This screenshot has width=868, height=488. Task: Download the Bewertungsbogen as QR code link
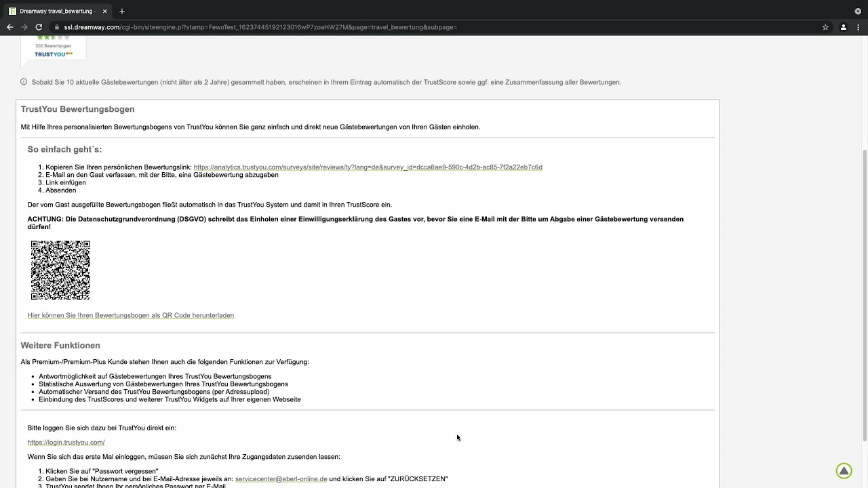131,316
